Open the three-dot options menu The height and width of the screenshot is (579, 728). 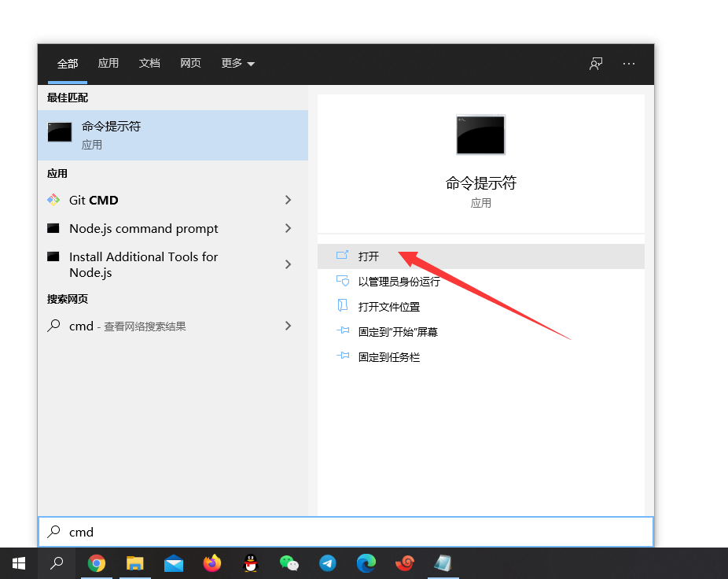(629, 64)
